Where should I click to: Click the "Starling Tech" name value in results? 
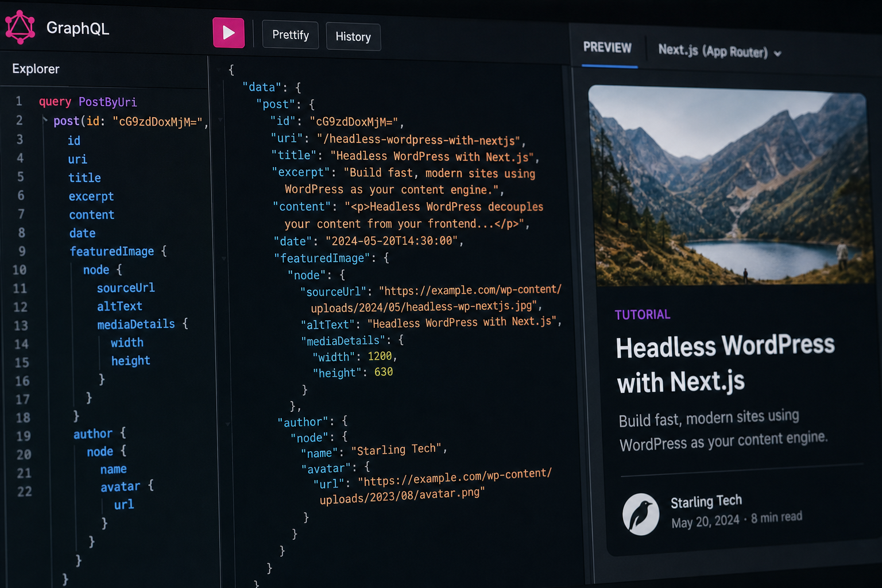click(396, 450)
